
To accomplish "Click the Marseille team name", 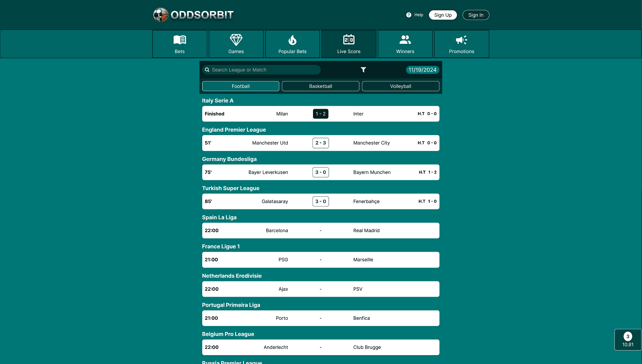I will click(363, 260).
